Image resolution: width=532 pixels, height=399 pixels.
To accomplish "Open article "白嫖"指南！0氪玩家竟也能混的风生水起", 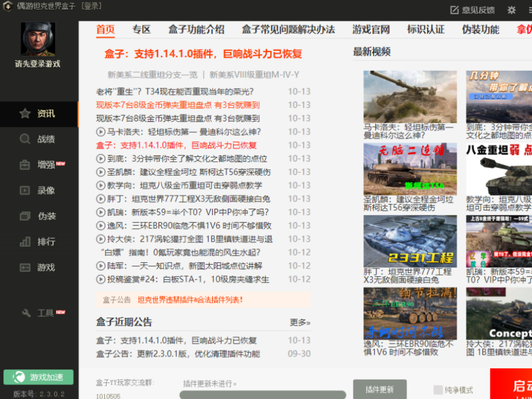I will click(180, 253).
